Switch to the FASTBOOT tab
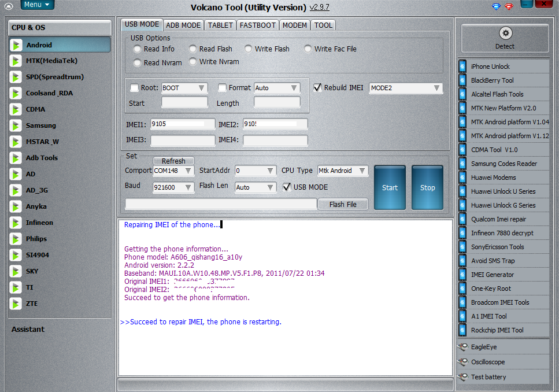Screen dimensions: 559x392 pyautogui.click(x=257, y=25)
